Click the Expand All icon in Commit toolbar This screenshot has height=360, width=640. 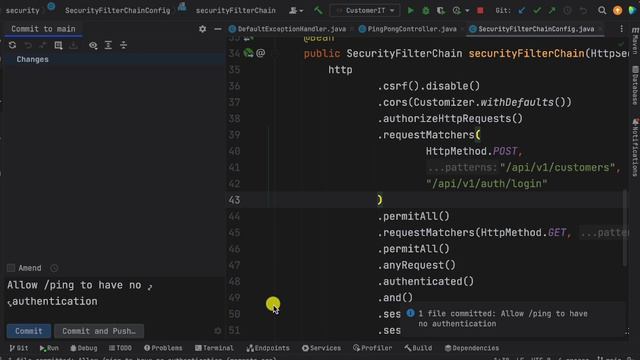[108, 45]
